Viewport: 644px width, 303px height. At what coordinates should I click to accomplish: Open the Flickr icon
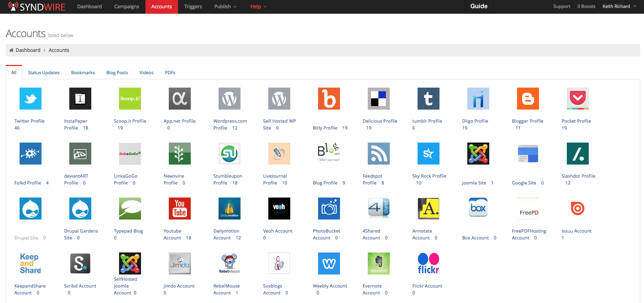coord(429,263)
